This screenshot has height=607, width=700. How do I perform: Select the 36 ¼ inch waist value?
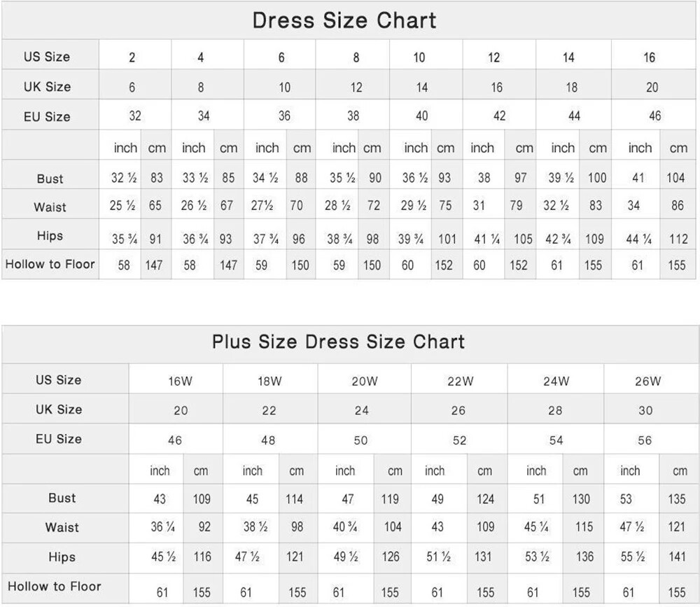coord(162,527)
